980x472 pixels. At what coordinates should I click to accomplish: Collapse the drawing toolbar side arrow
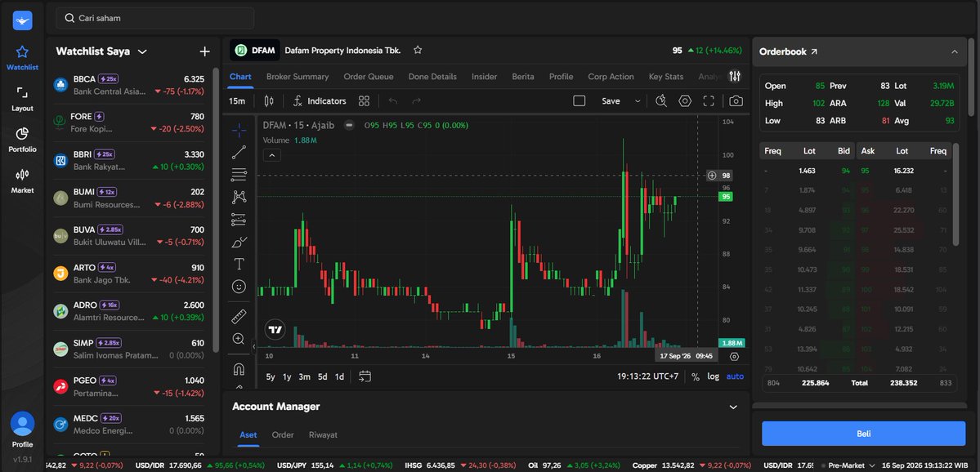point(254,346)
